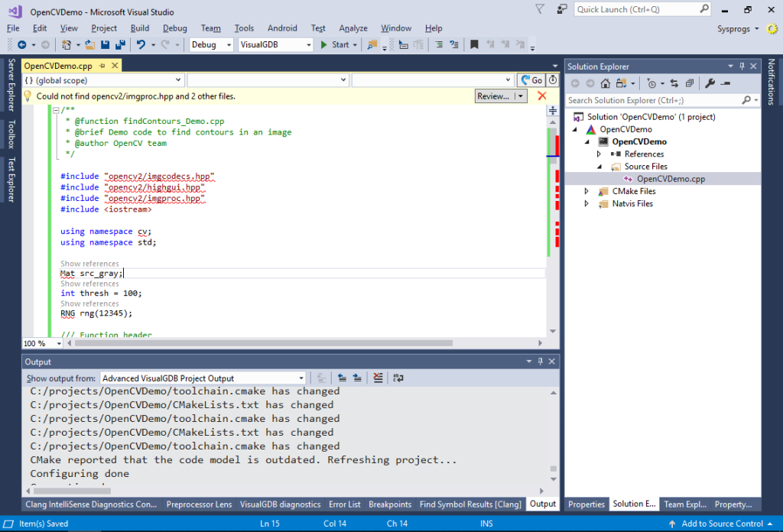Collapse All nodes in Solution Explorer

click(690, 83)
